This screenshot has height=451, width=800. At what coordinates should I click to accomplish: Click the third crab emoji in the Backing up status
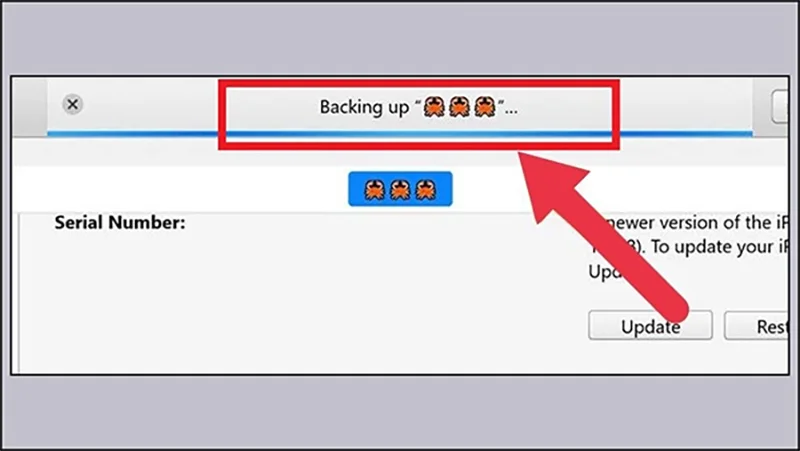485,107
